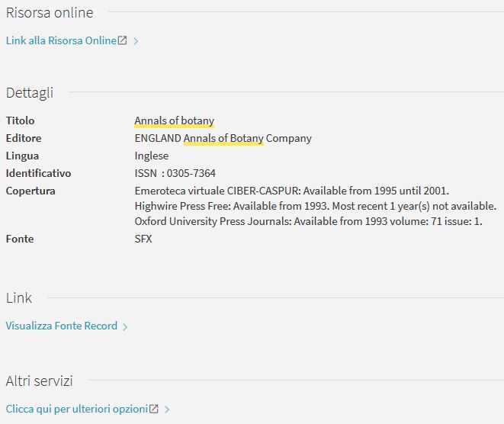Open 'Visualizza Fonte Record' link
Viewport: 504px width, 424px height.
click(62, 326)
